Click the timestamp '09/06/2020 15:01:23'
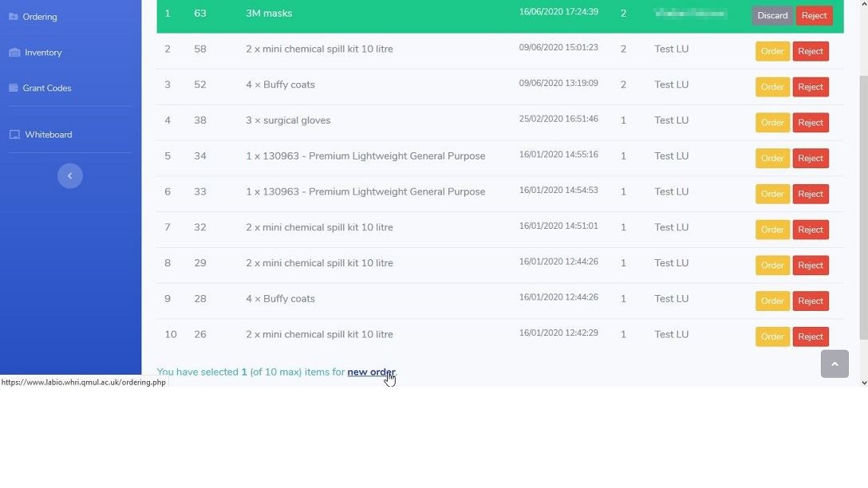The width and height of the screenshot is (868, 488). [x=558, y=48]
